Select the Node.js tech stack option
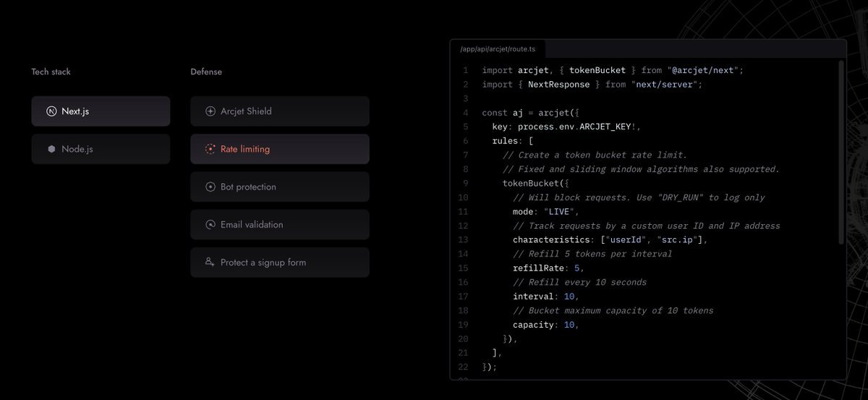868x400 pixels. click(x=101, y=149)
